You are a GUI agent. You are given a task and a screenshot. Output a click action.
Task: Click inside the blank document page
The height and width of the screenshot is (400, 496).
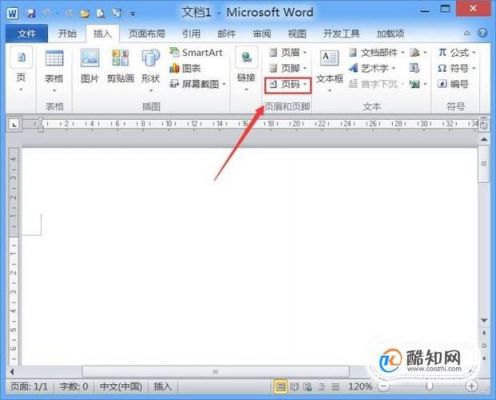tap(249, 256)
